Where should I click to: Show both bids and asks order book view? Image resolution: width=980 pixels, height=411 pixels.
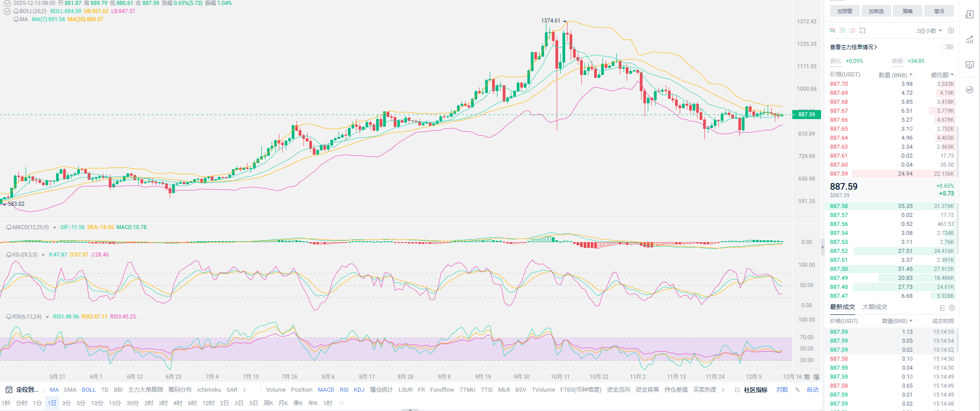click(x=832, y=31)
